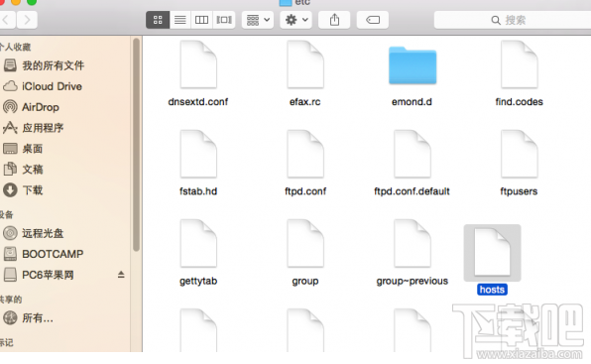
Task: Go back with the left arrow
Action: (6, 20)
